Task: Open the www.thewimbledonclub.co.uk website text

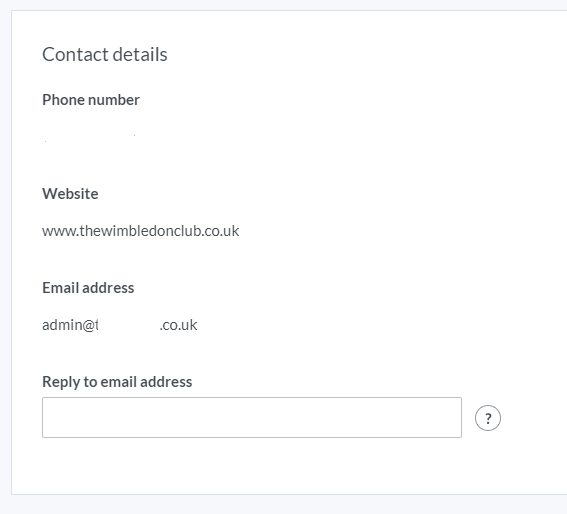Action: (x=141, y=231)
